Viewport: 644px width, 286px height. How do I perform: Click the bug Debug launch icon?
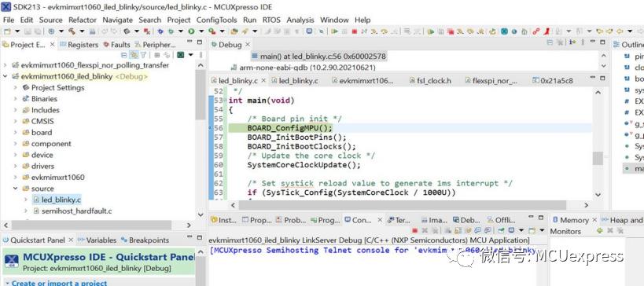pyautogui.click(x=170, y=31)
